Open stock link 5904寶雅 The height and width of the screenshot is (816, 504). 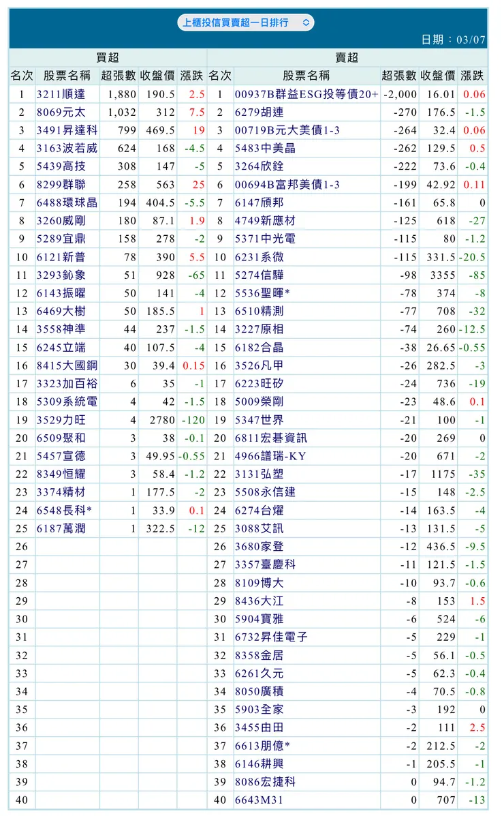point(259,619)
